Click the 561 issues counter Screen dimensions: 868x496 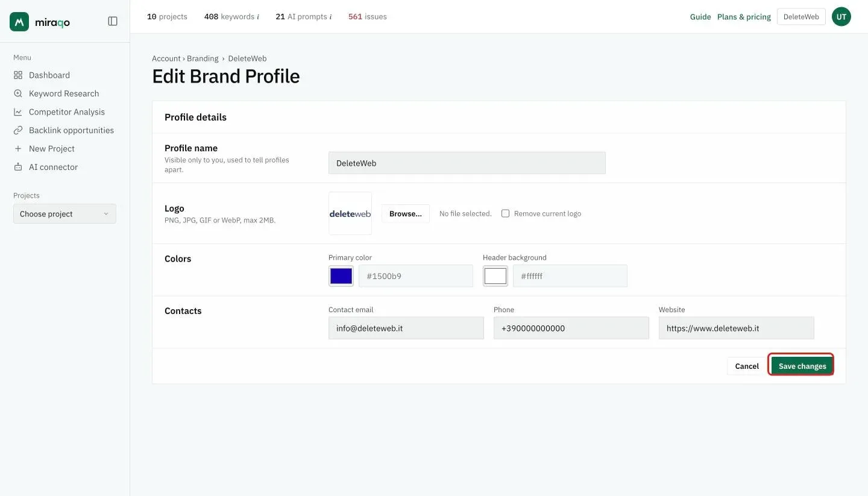pos(368,17)
